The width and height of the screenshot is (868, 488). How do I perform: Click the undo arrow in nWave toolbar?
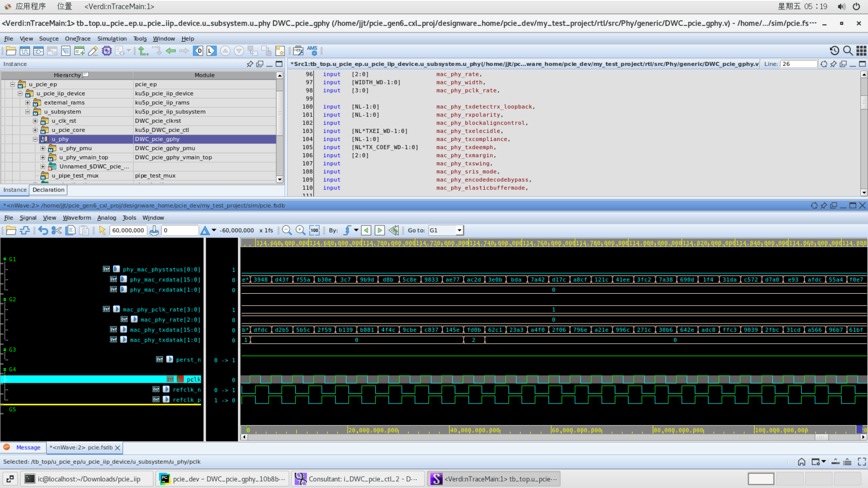coord(43,230)
